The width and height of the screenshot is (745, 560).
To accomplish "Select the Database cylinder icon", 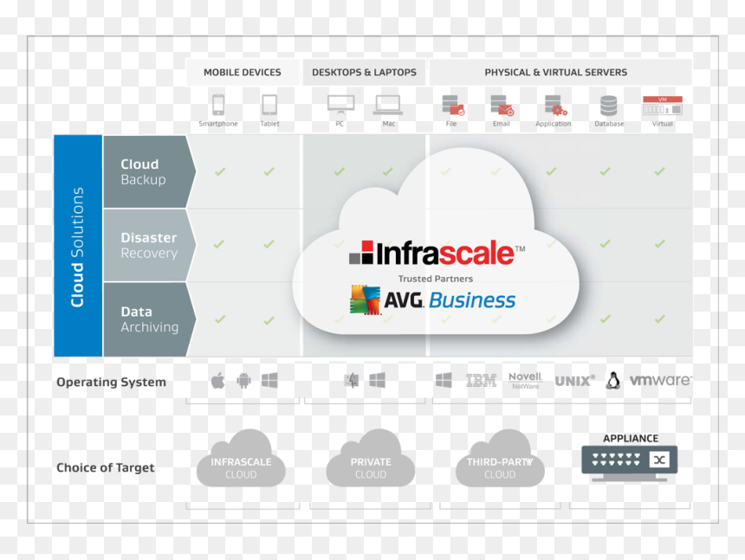I will tap(608, 106).
